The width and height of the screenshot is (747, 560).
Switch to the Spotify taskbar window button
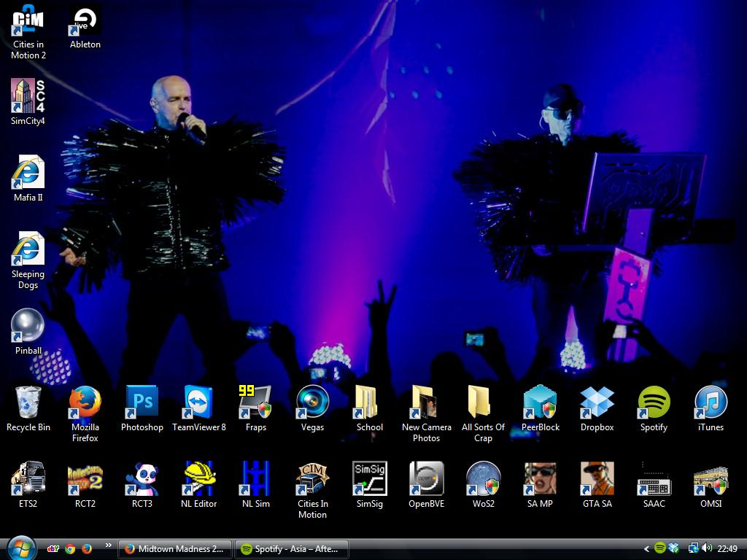click(291, 549)
